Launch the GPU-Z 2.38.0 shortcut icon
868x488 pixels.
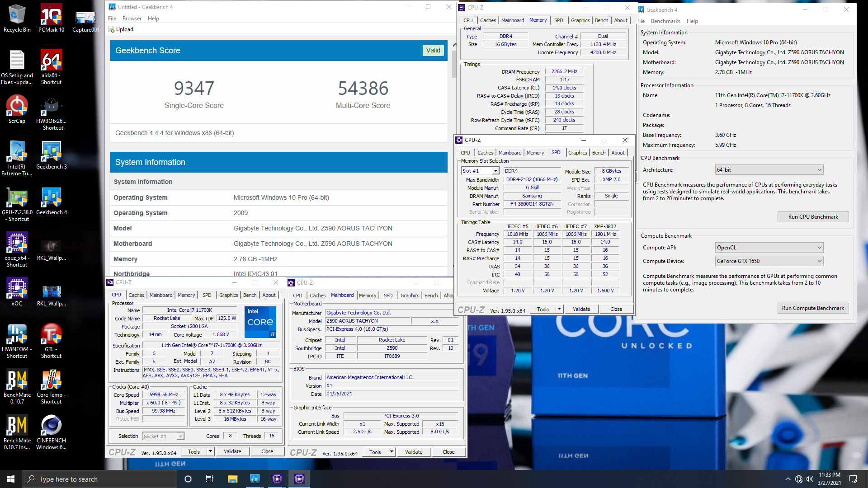click(17, 204)
